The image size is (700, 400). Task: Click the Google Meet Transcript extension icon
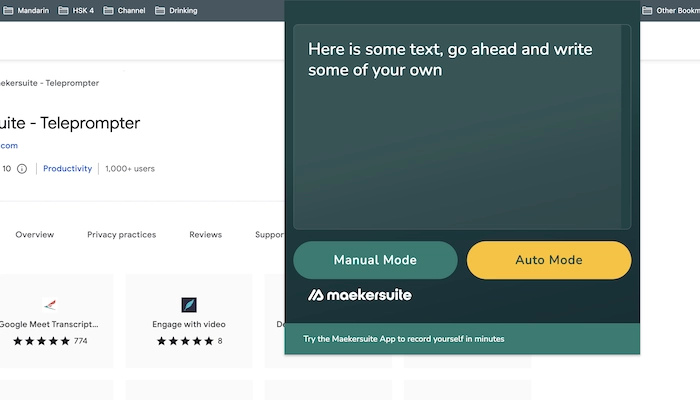(x=49, y=304)
